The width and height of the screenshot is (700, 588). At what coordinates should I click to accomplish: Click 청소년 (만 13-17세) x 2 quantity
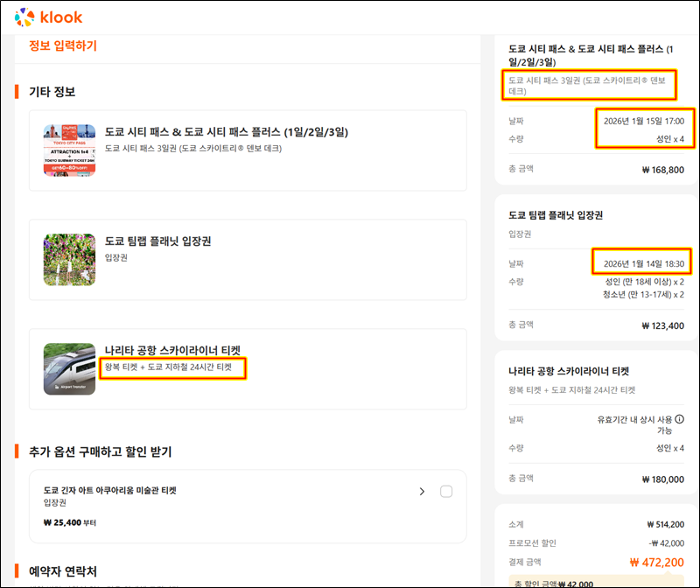643,294
